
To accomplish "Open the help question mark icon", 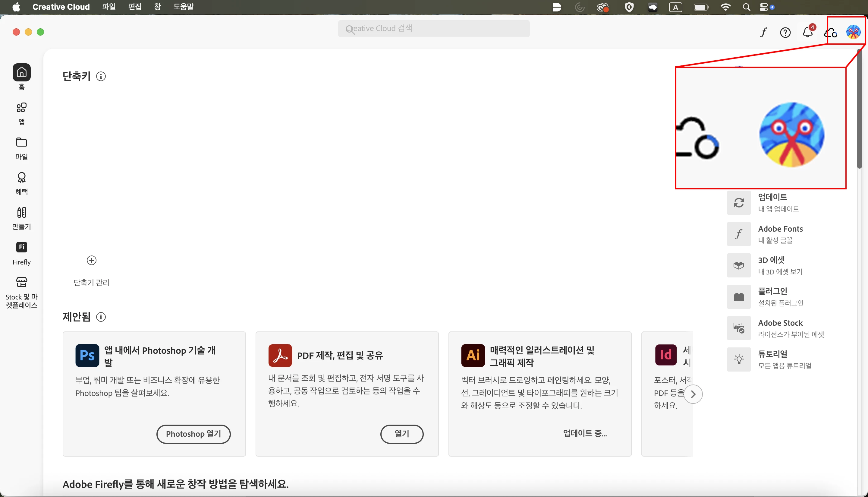I will [785, 33].
